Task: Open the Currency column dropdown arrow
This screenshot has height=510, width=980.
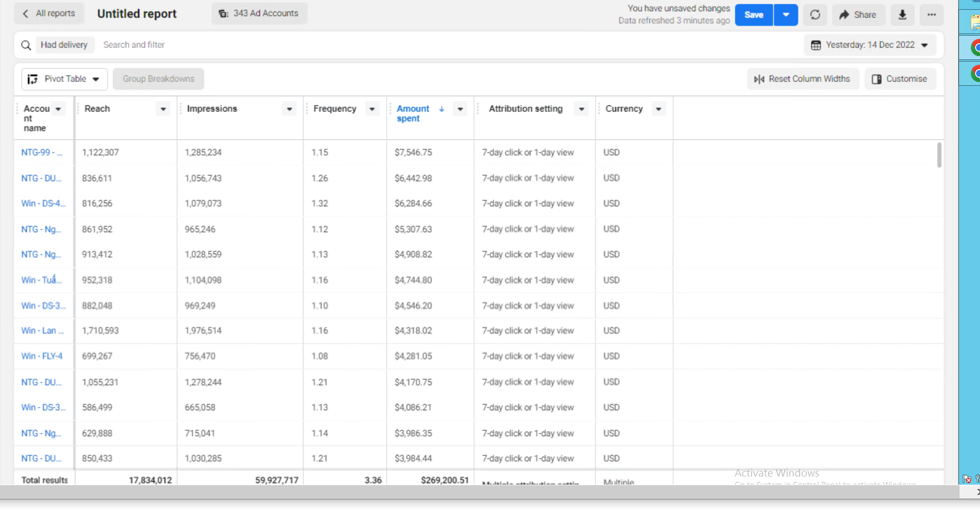Action: pyautogui.click(x=659, y=109)
